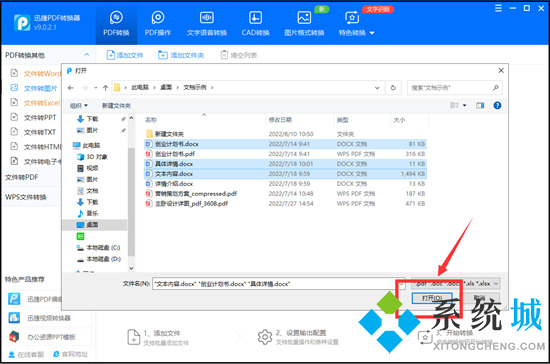Viewport: 550px width, 364px height.
Task: Select 文件转HTML in sidebar
Action: point(35,147)
